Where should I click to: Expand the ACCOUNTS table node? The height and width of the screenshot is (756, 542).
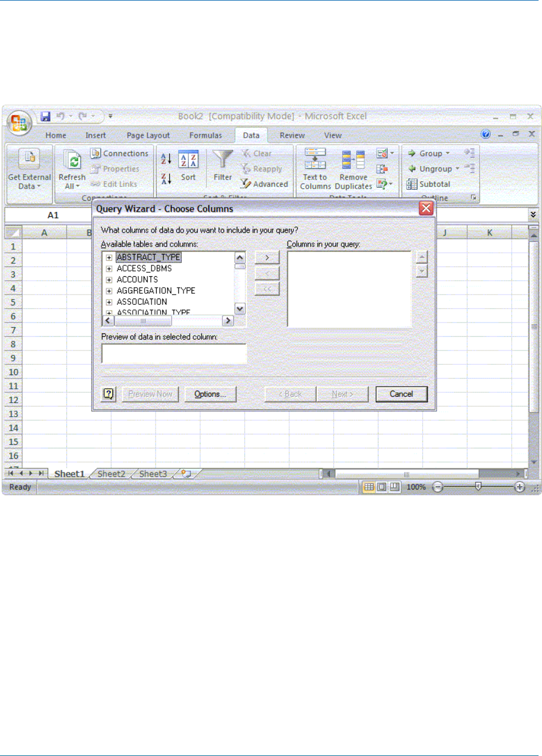[x=109, y=280]
